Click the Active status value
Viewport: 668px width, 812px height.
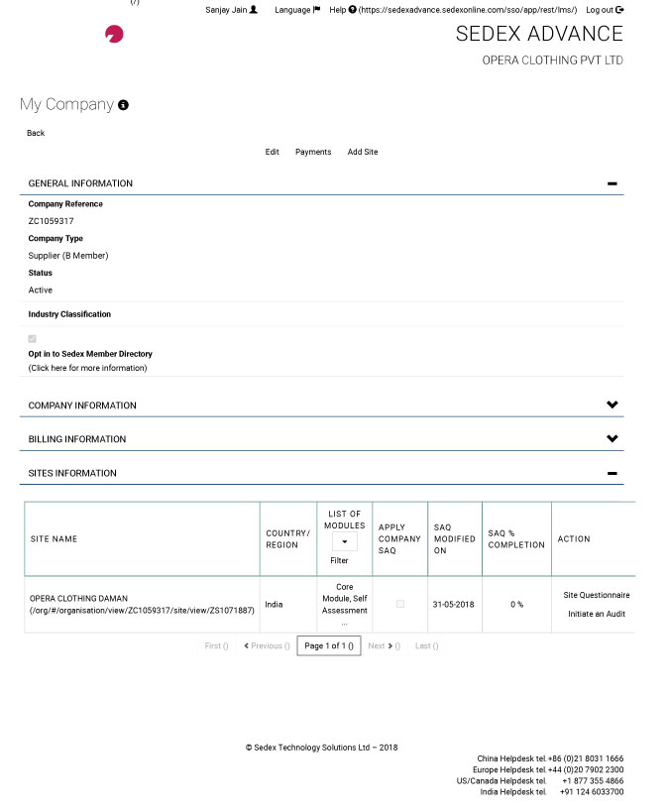41,290
